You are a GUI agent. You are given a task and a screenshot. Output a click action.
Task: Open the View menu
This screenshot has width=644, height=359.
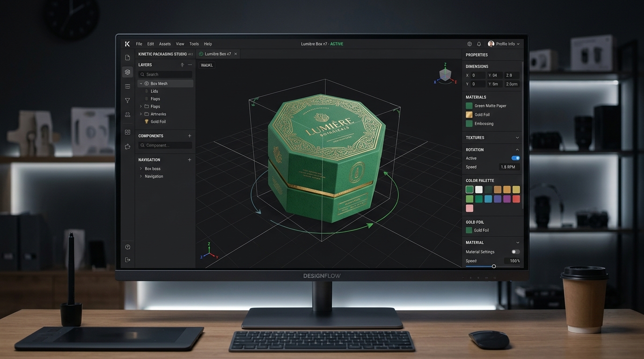click(180, 44)
